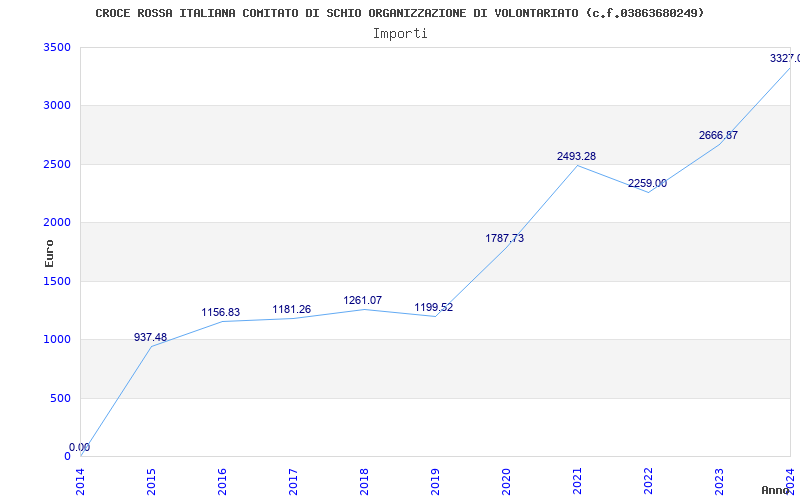Image resolution: width=800 pixels, height=500 pixels.
Task: Click the 'Anno' x-axis label
Action: coord(776,490)
